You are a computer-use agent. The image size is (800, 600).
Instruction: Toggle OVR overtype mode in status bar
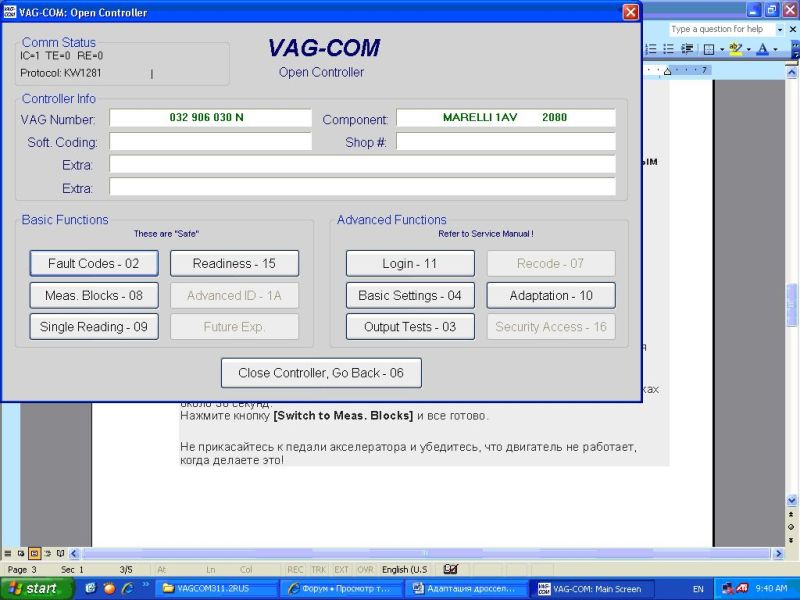[366, 570]
